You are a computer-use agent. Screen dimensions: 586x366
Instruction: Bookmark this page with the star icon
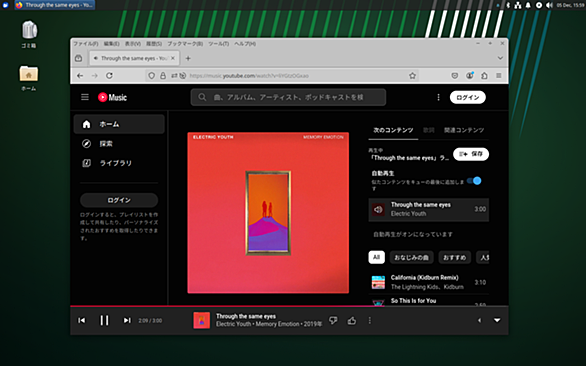[412, 76]
